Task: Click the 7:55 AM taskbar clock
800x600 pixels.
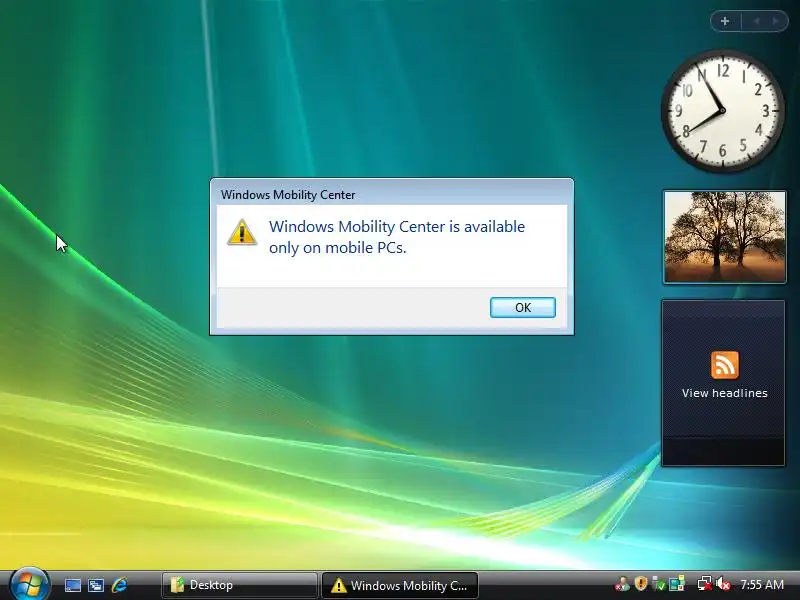Action: click(x=762, y=585)
